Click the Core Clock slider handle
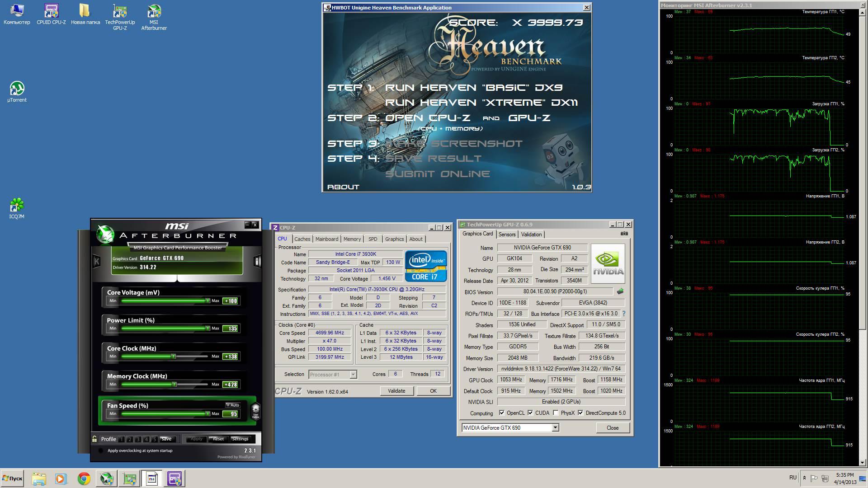The width and height of the screenshot is (868, 488). (x=173, y=357)
